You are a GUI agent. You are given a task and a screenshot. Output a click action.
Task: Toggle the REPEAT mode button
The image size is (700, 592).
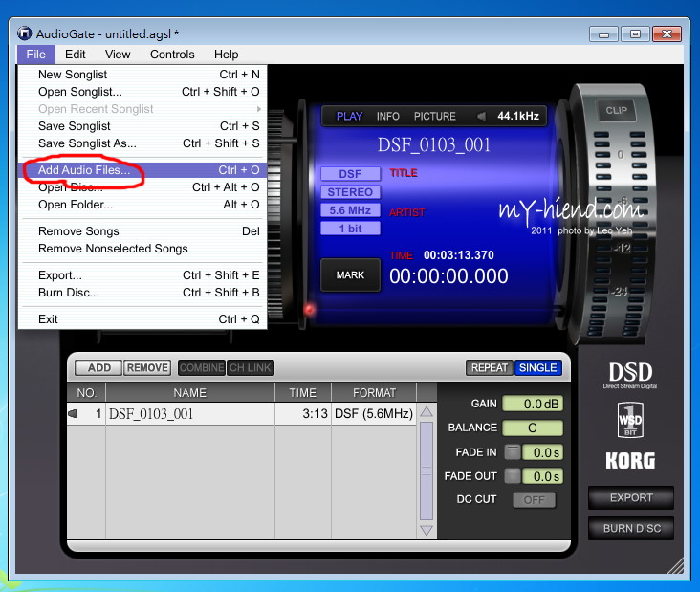490,368
